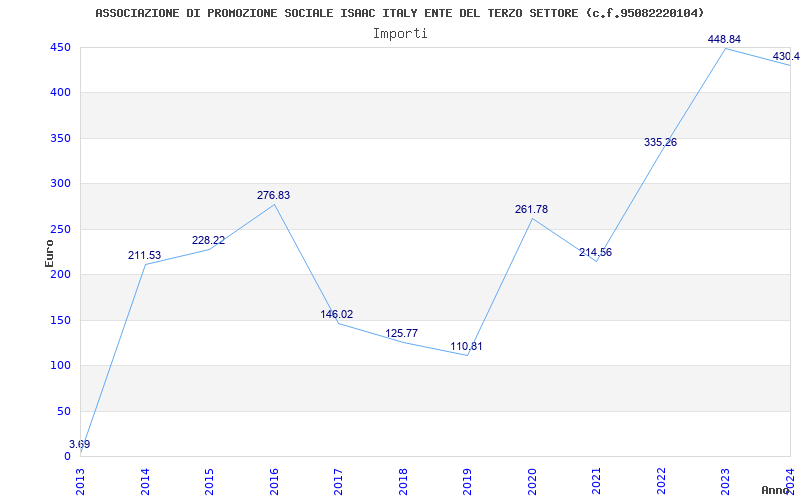Click the 2023 year axis label
800x500 pixels.
pyautogui.click(x=726, y=481)
